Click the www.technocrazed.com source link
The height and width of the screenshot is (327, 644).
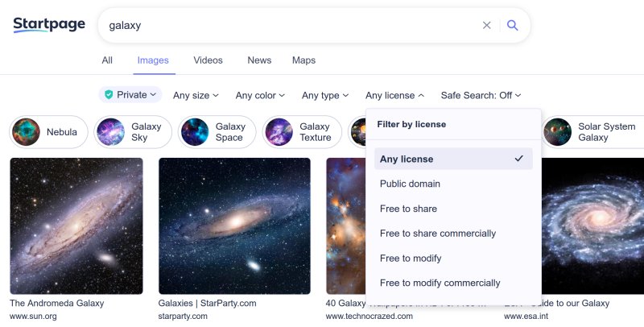[369, 317]
